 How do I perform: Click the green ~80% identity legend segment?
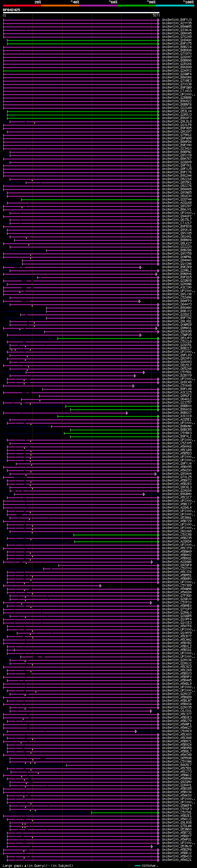[x=137, y=6]
